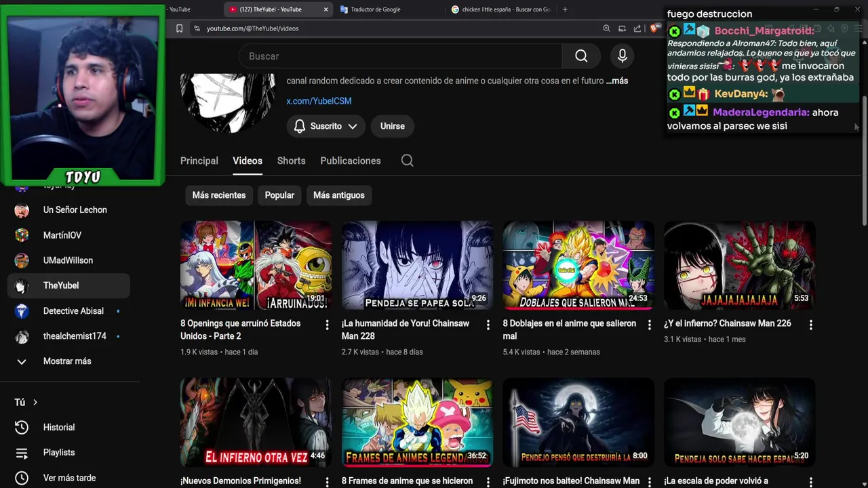Click the Unirse membership button
Viewport: 868px width, 488px height.
click(392, 126)
